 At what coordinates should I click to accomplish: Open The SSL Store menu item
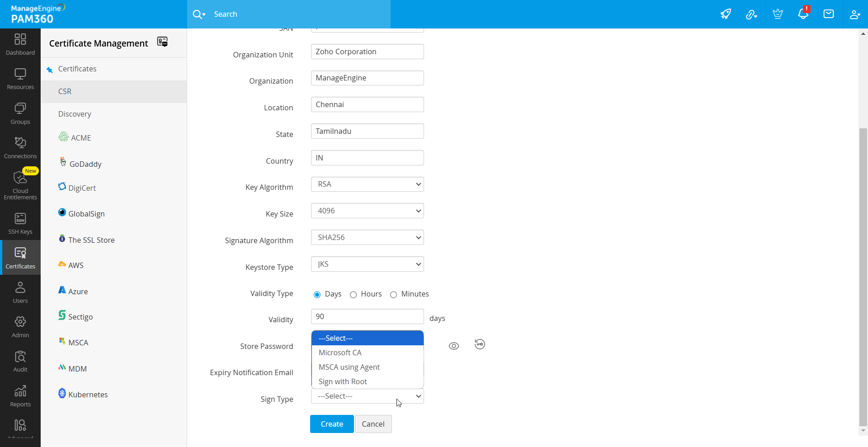point(87,240)
